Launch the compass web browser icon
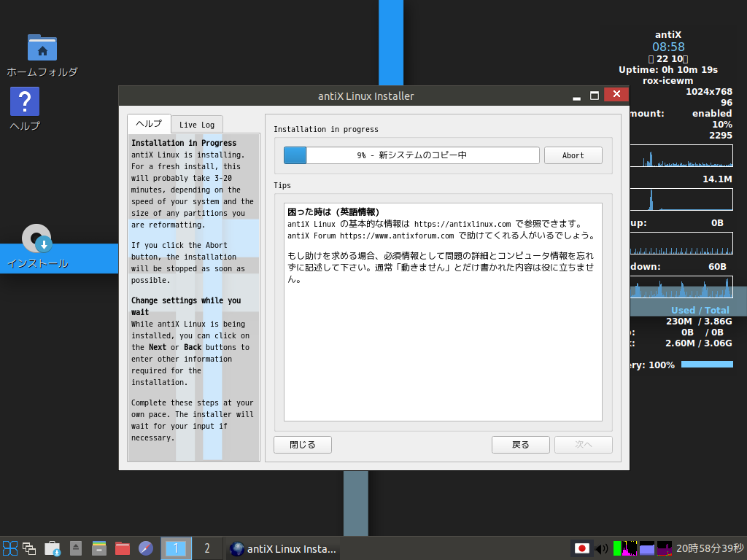 pyautogui.click(x=146, y=548)
